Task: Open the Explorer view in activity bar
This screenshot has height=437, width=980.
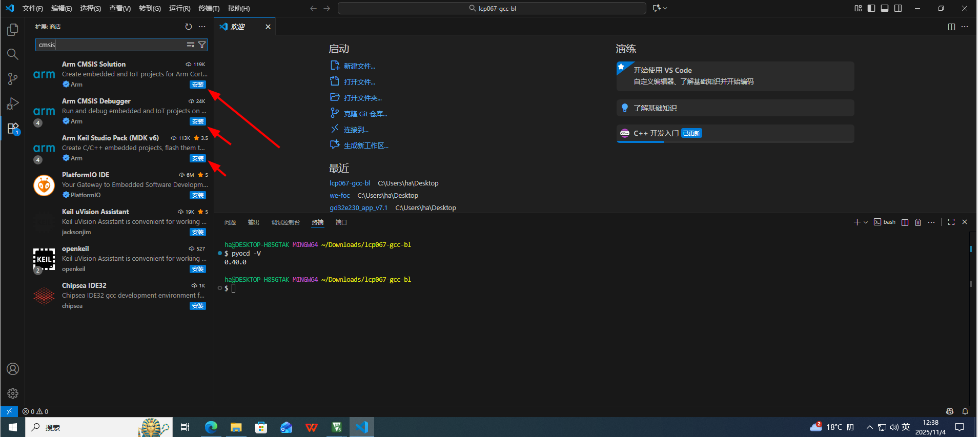Action: point(13,30)
